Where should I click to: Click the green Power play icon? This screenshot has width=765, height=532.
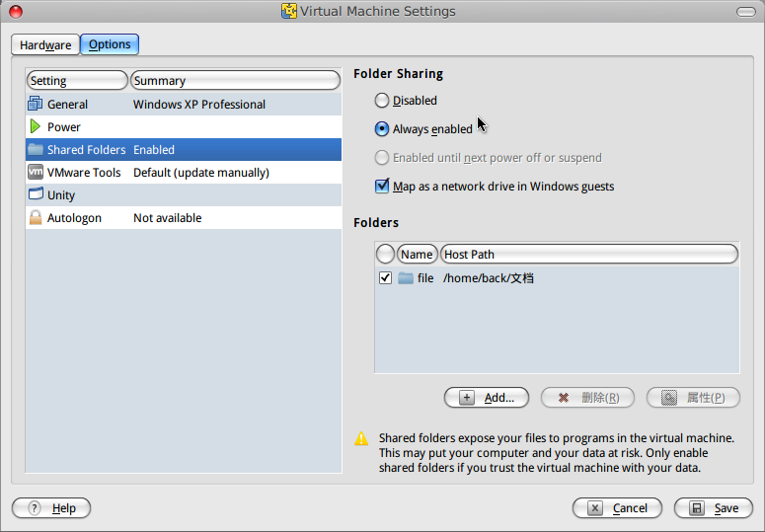36,126
